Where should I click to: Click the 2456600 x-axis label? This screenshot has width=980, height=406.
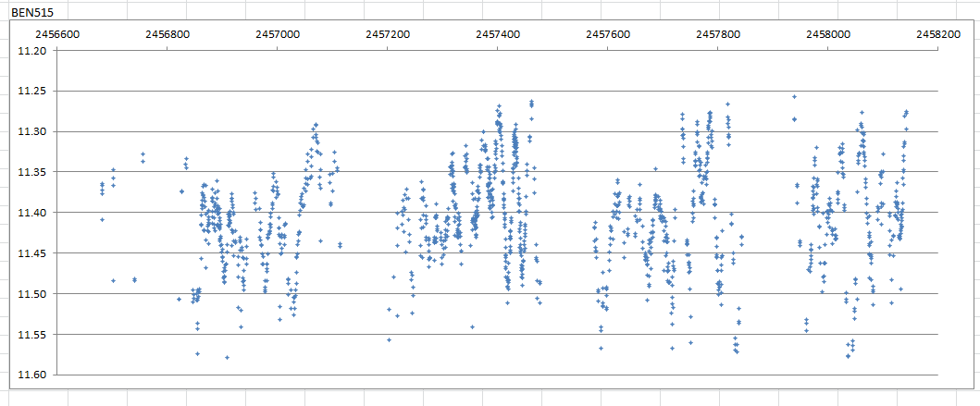tap(57, 34)
